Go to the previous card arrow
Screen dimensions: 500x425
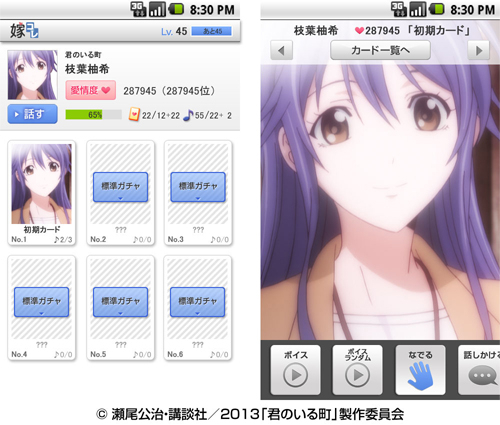(x=281, y=51)
